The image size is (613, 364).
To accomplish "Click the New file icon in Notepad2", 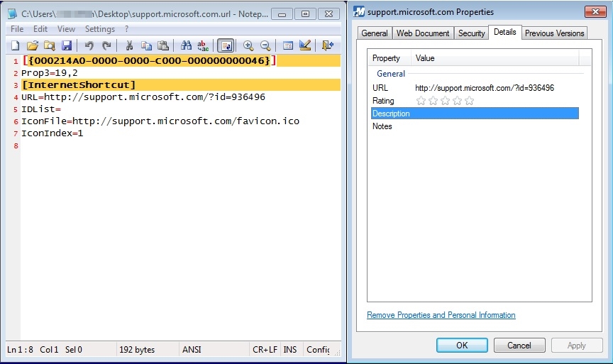I will (x=15, y=45).
